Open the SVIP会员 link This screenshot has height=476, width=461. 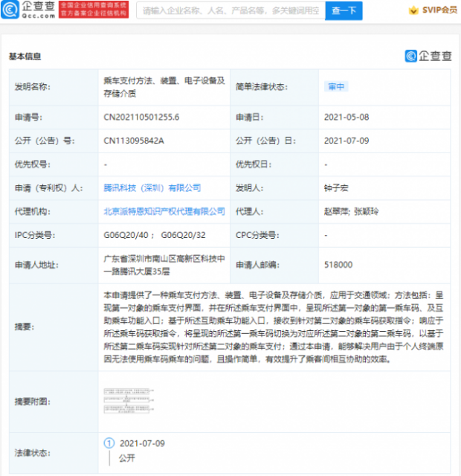pyautogui.click(x=439, y=10)
